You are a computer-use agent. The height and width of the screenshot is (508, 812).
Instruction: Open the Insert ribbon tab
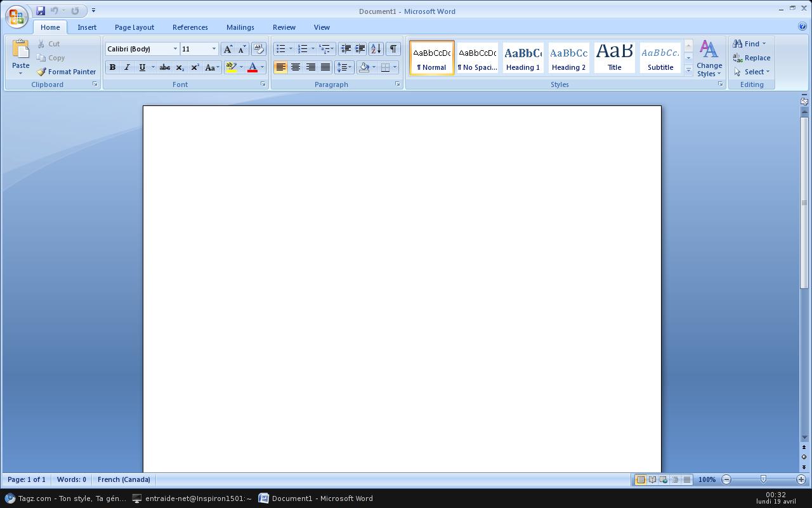tap(87, 27)
